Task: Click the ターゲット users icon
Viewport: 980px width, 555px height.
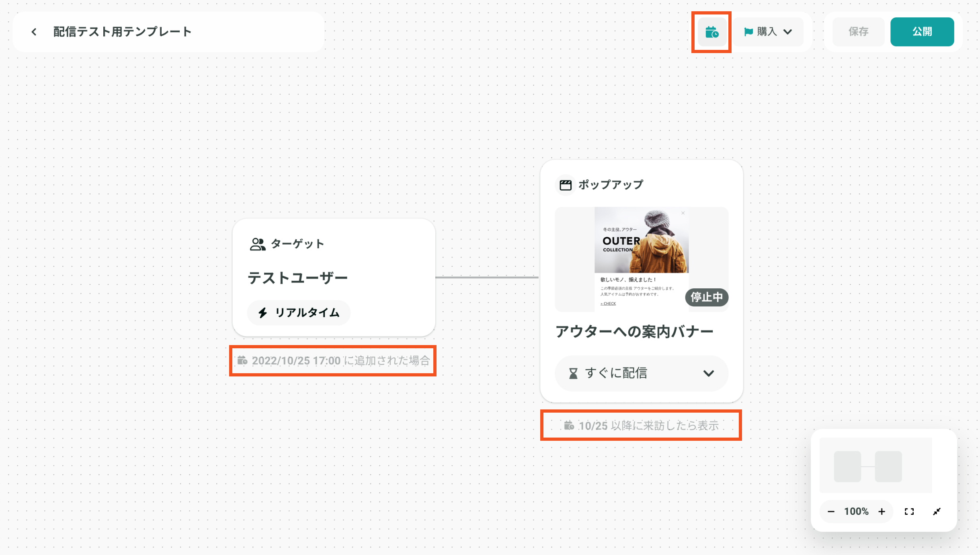Action: click(257, 244)
